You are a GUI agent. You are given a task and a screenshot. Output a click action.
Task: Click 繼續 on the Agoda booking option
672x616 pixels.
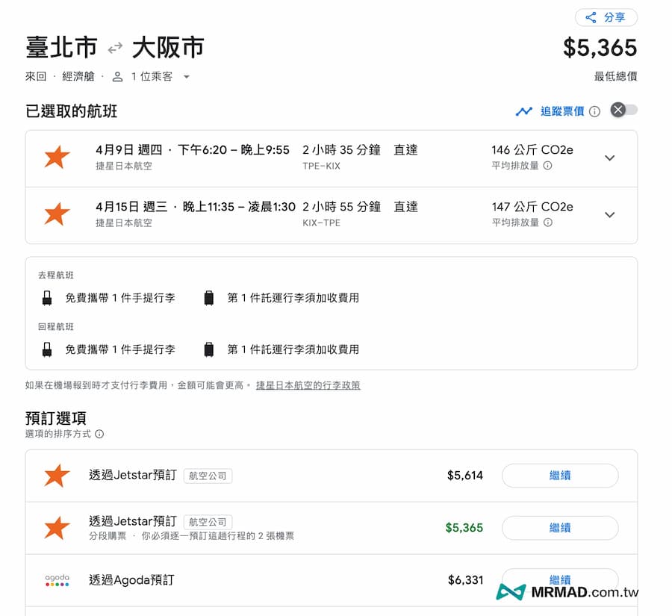(x=560, y=580)
